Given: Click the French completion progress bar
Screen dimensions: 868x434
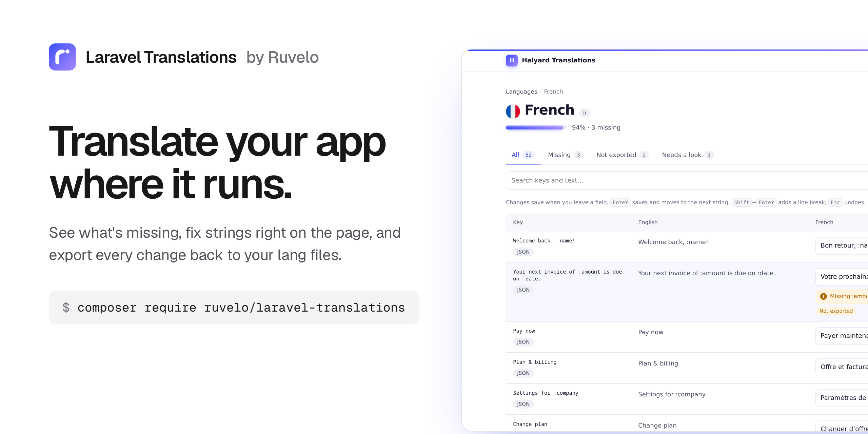Looking at the screenshot, I should (536, 127).
